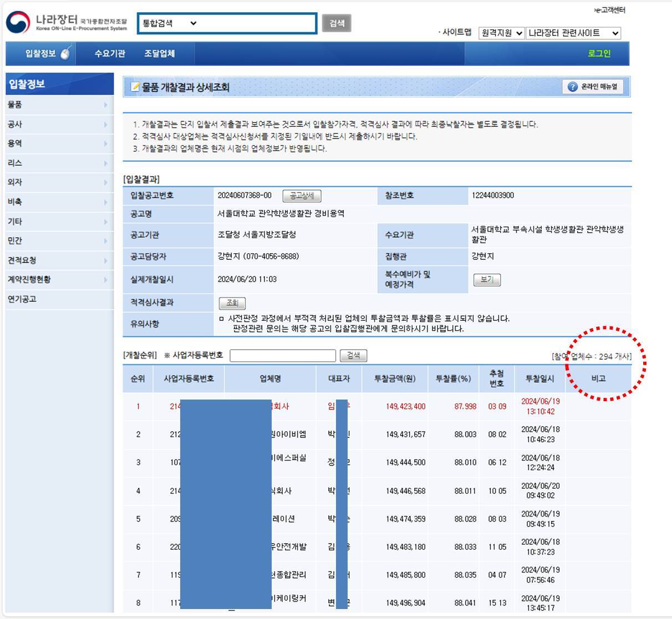Open 비축 in the sidebar menu
672x619 pixels.
(15, 202)
